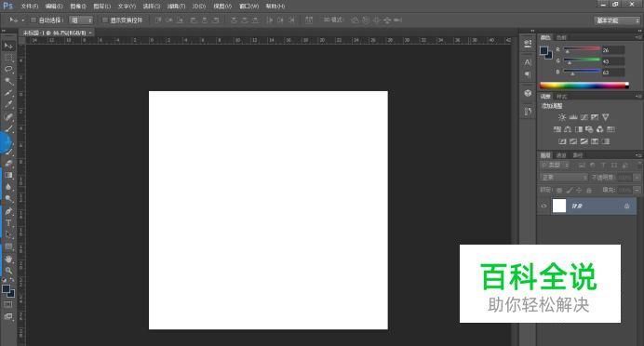Open the Paragraph panel icon in dock
Image resolution: width=644 pixels, height=346 pixels.
click(528, 74)
